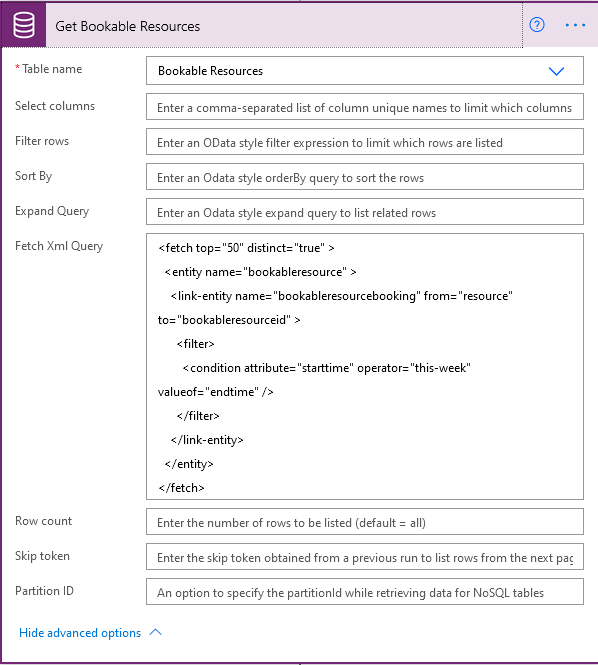Click the Skip token label
Image resolution: width=598 pixels, height=665 pixels.
point(42,556)
